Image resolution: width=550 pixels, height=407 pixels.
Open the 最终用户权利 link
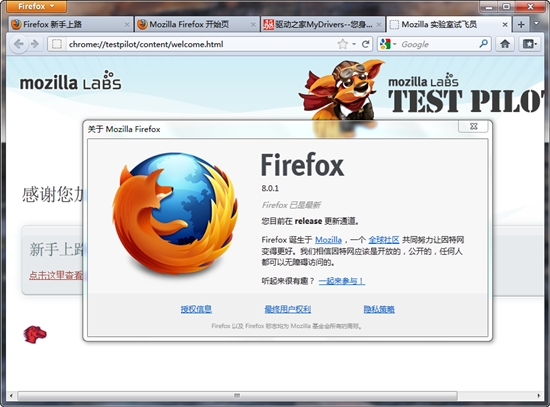click(288, 309)
